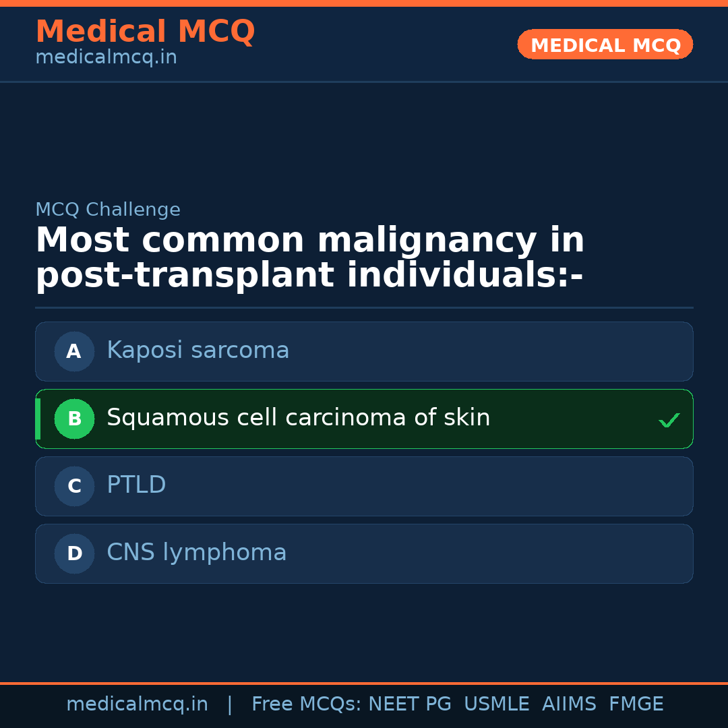Screen dimensions: 728x728
Task: Choose Squamous cell carcinoma of skin answer
Action: pyautogui.click(x=298, y=418)
